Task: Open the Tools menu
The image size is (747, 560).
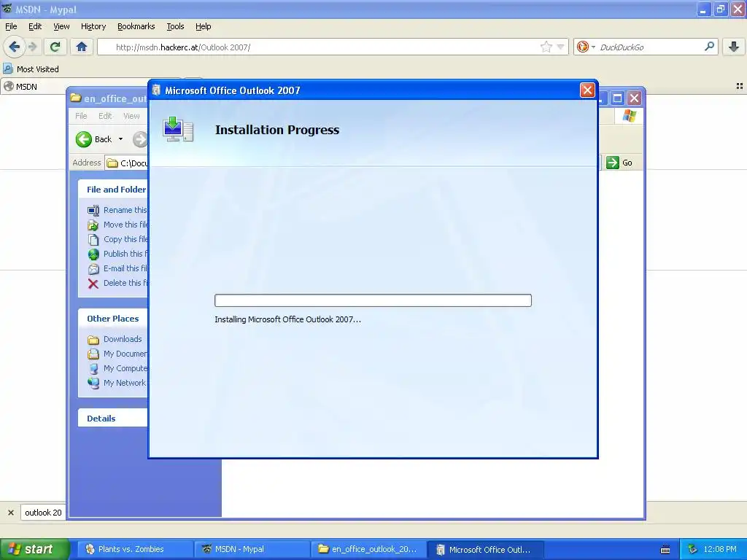Action: pos(175,26)
